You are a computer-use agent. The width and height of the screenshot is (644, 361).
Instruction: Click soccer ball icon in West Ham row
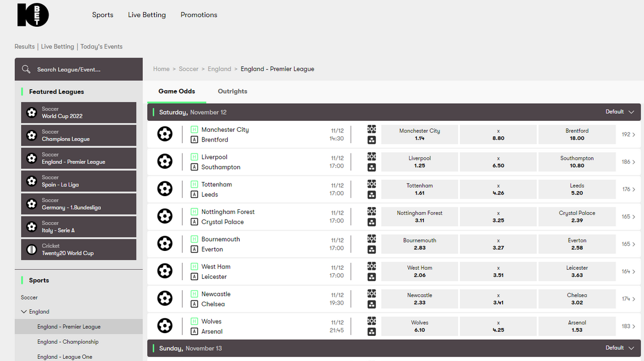click(x=164, y=271)
